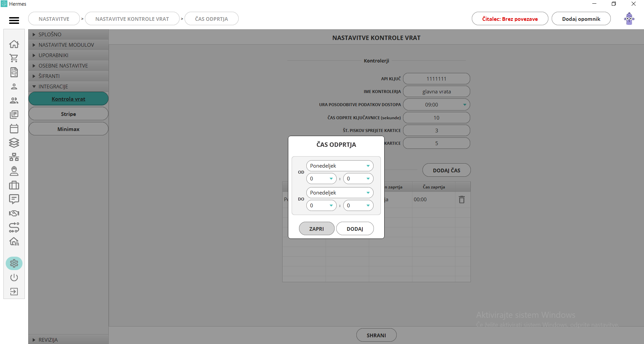Go to NASTAVITVE KONTROLE VRAT breadcrumb

(132, 19)
